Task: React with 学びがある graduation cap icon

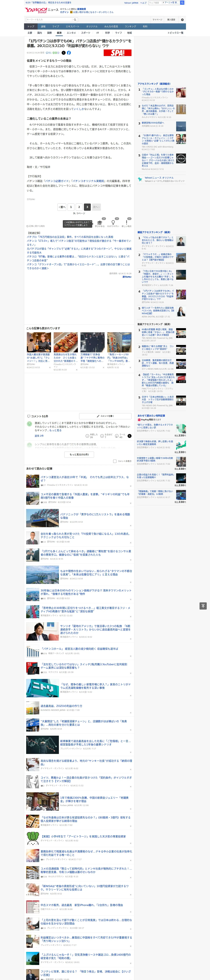Action: tap(100, 223)
